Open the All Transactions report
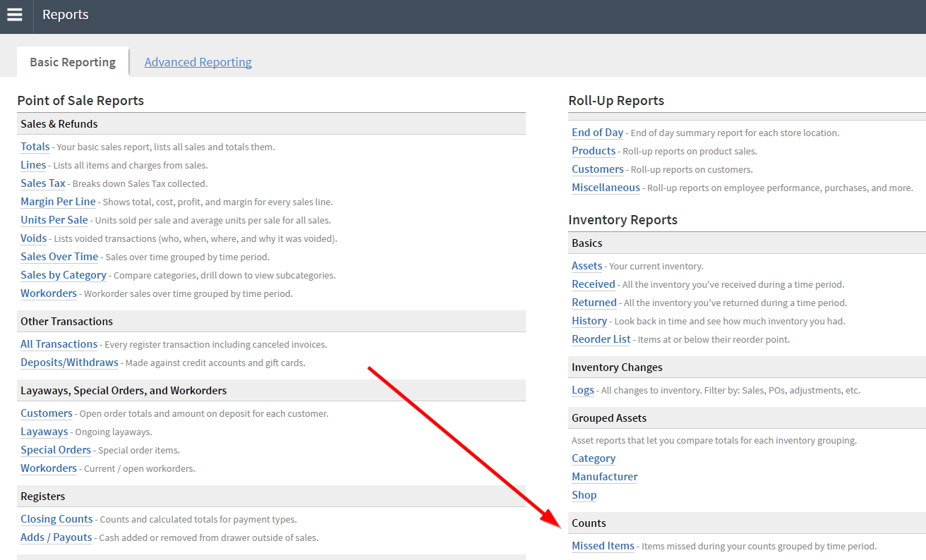The image size is (926, 560). [59, 344]
